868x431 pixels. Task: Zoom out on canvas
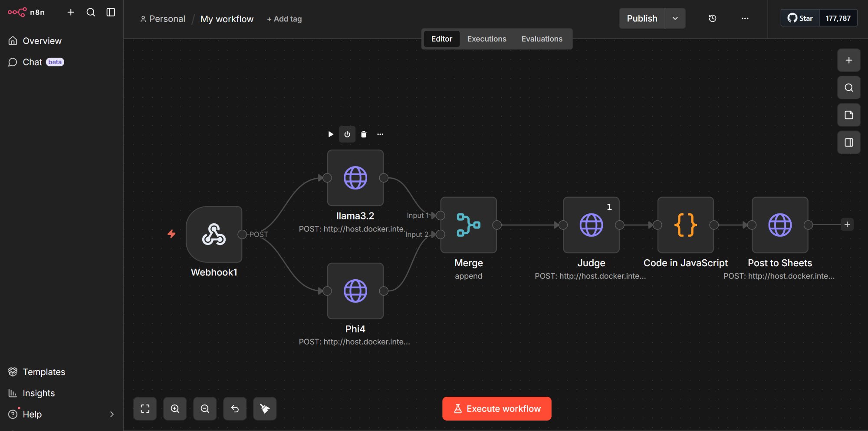pyautogui.click(x=205, y=408)
